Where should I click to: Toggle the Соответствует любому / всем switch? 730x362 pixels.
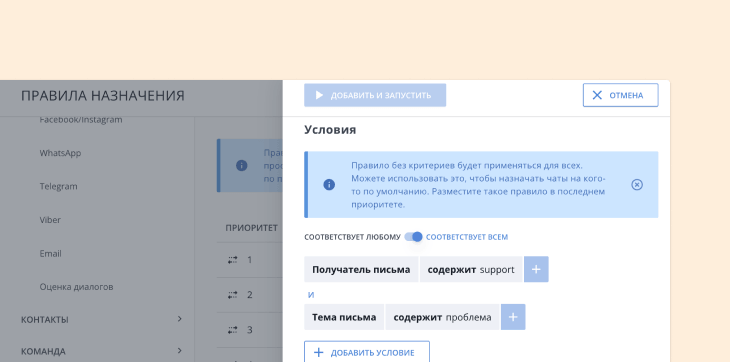click(x=413, y=237)
